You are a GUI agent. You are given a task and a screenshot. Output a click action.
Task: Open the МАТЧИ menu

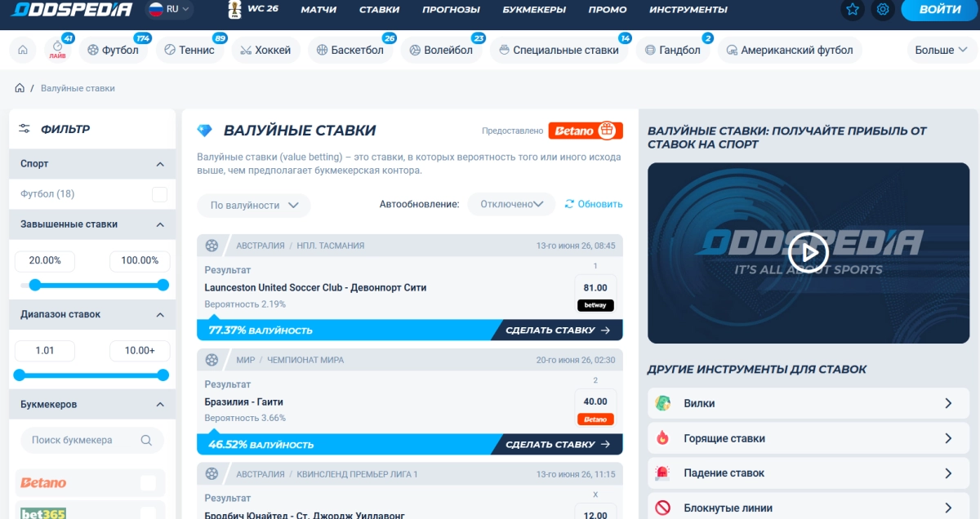[318, 10]
